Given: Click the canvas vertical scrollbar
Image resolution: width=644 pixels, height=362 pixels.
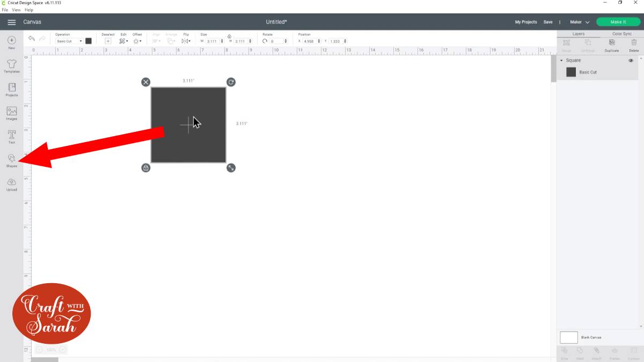Looking at the screenshot, I should coord(554,69).
